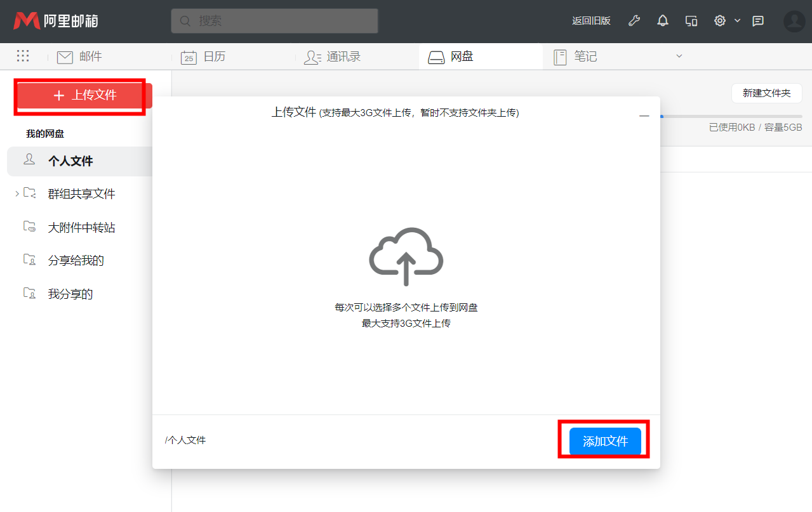
Task: Click 每次可以选择多个文件上传到网盘 text
Action: [x=406, y=307]
